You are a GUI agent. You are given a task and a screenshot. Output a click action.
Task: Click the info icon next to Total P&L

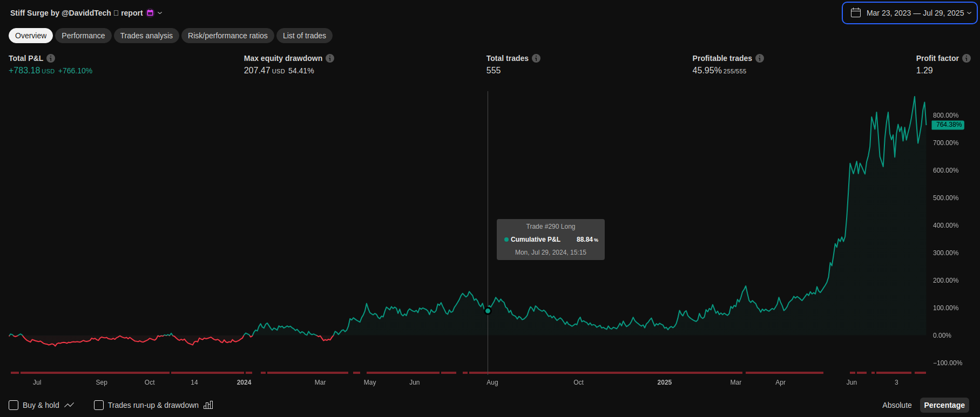pyautogui.click(x=51, y=58)
